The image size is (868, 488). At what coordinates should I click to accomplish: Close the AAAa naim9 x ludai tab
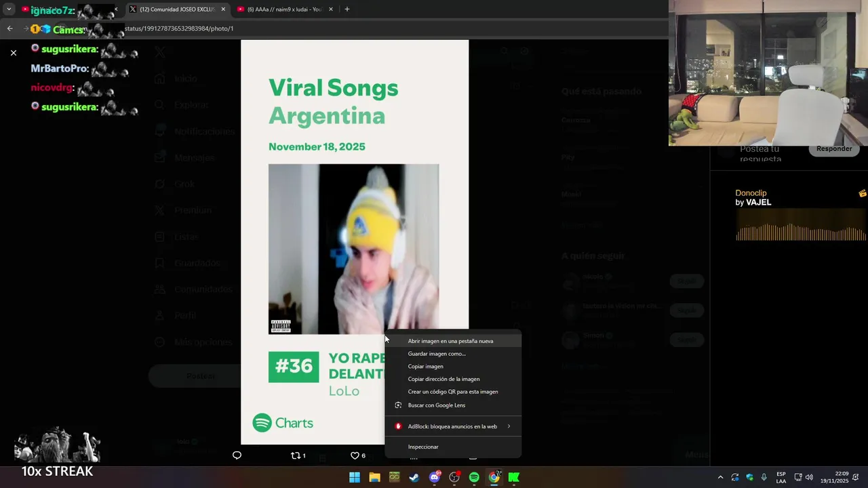(x=331, y=9)
